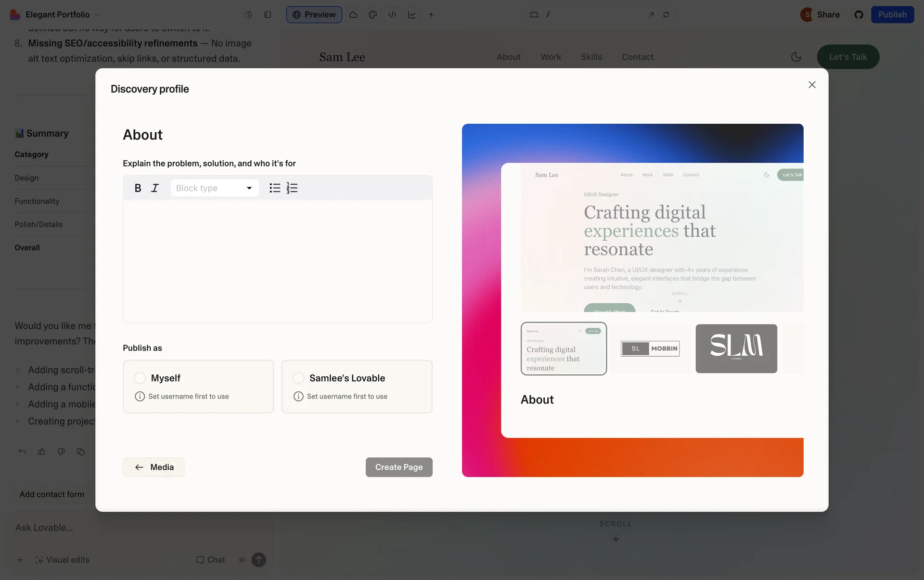This screenshot has height=580, width=924.
Task: Insert a bulleted list
Action: click(275, 188)
